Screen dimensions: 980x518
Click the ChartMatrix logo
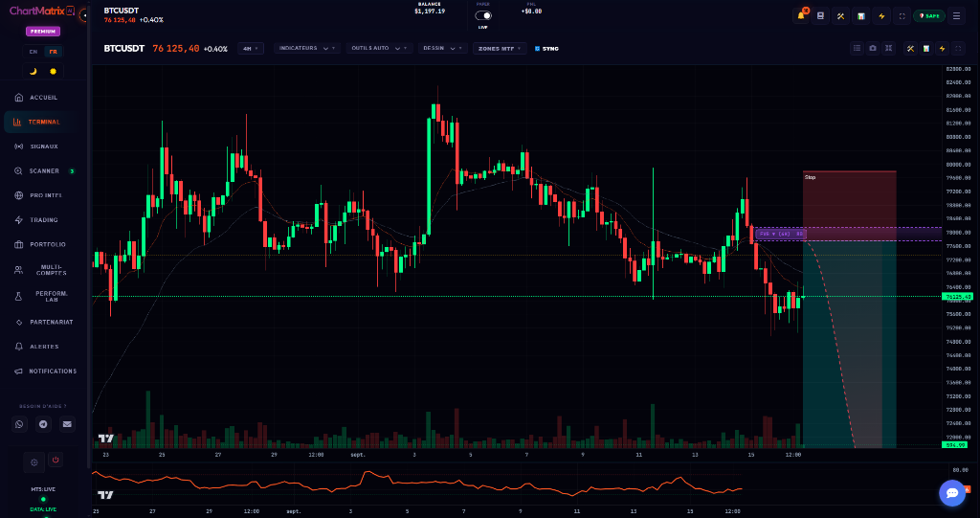coord(42,11)
